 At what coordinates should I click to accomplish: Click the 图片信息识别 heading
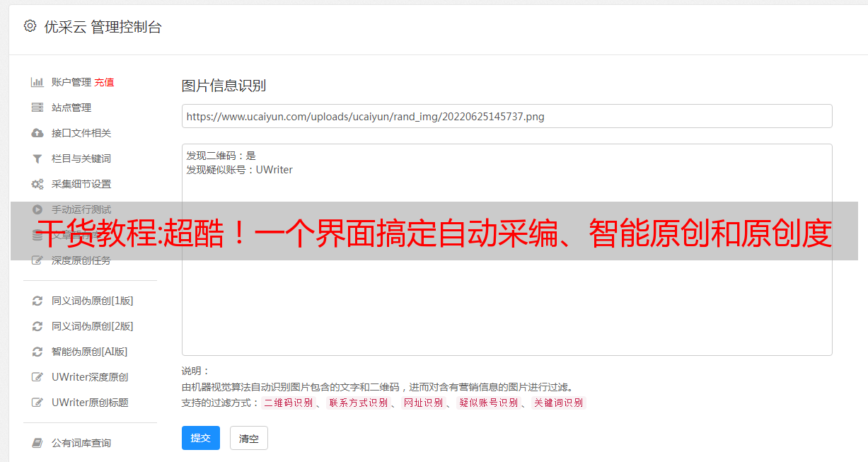coord(224,86)
